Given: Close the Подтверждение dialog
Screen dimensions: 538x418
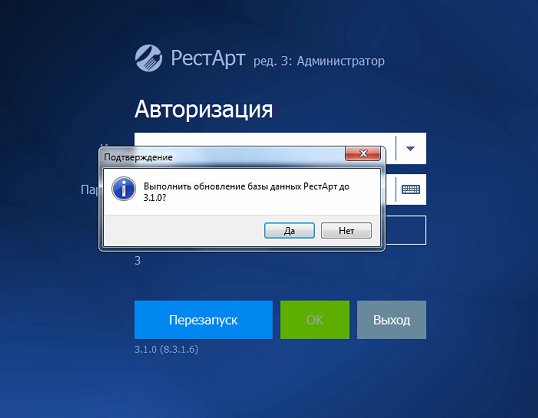Looking at the screenshot, I should click(x=363, y=153).
